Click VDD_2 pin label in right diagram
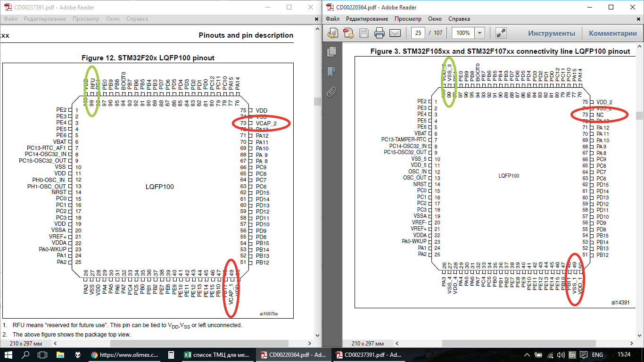The image size is (644, 362). tap(604, 102)
